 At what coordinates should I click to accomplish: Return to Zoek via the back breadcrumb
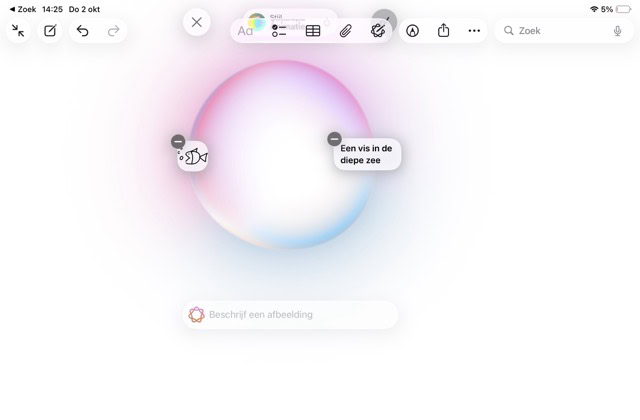(x=23, y=9)
